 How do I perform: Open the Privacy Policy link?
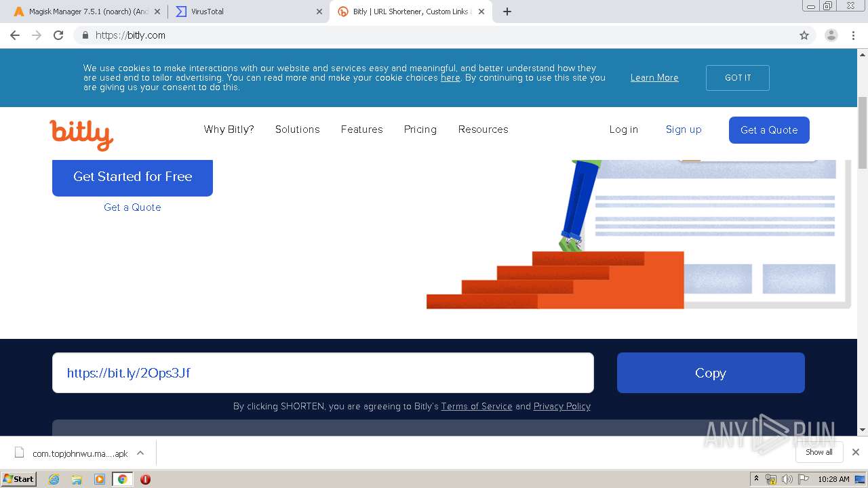[x=562, y=407]
